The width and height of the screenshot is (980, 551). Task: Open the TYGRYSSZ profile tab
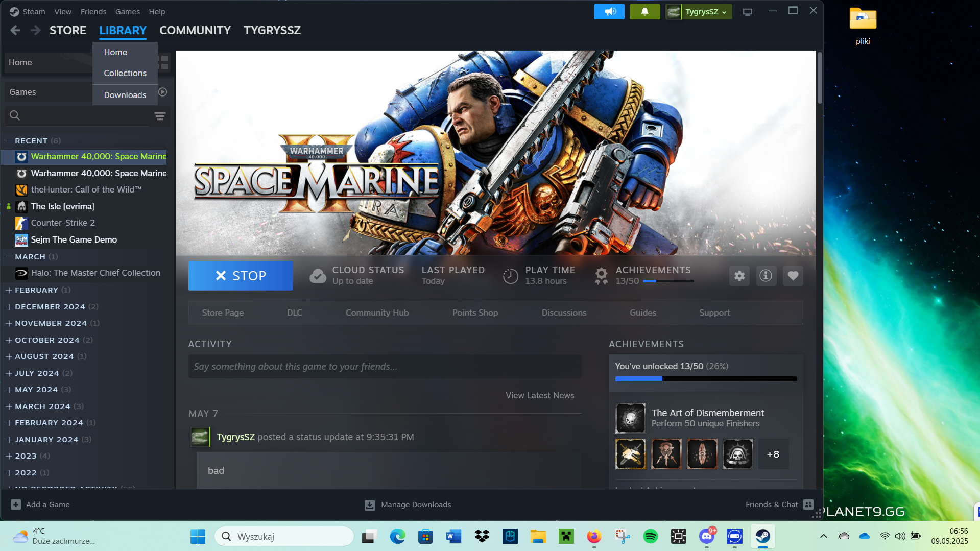(272, 30)
